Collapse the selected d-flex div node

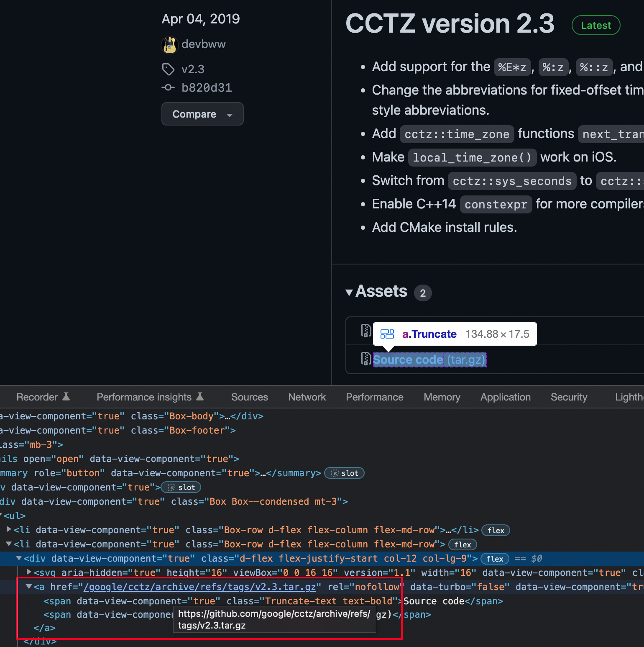[x=19, y=558]
